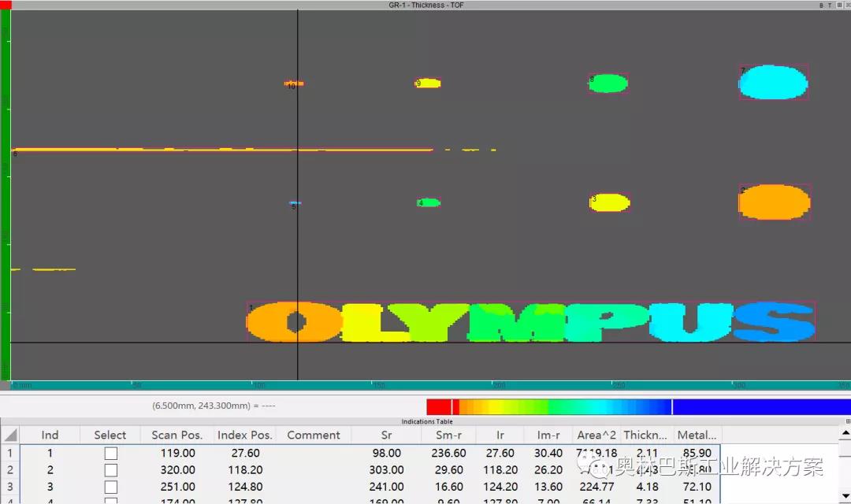Image resolution: width=851 pixels, height=504 pixels.
Task: Select the yellow oval indication 3
Action: pyautogui.click(x=609, y=202)
